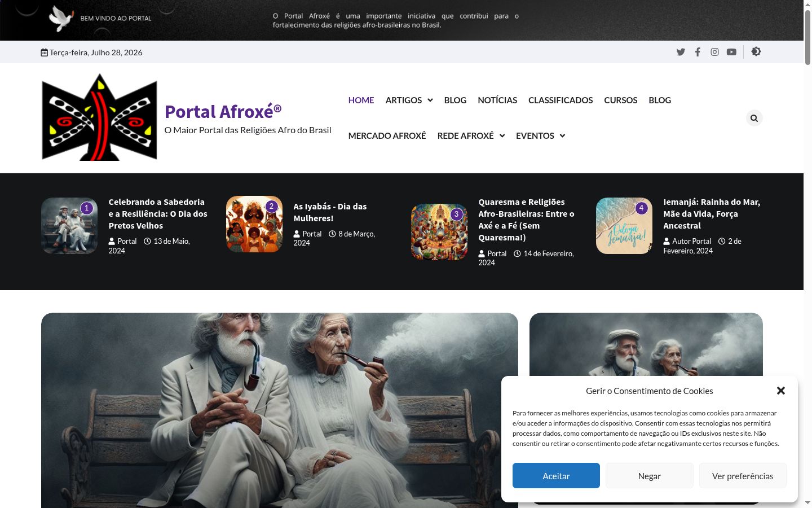The image size is (812, 508).
Task: Open the large featured elderly couple image
Action: click(280, 410)
